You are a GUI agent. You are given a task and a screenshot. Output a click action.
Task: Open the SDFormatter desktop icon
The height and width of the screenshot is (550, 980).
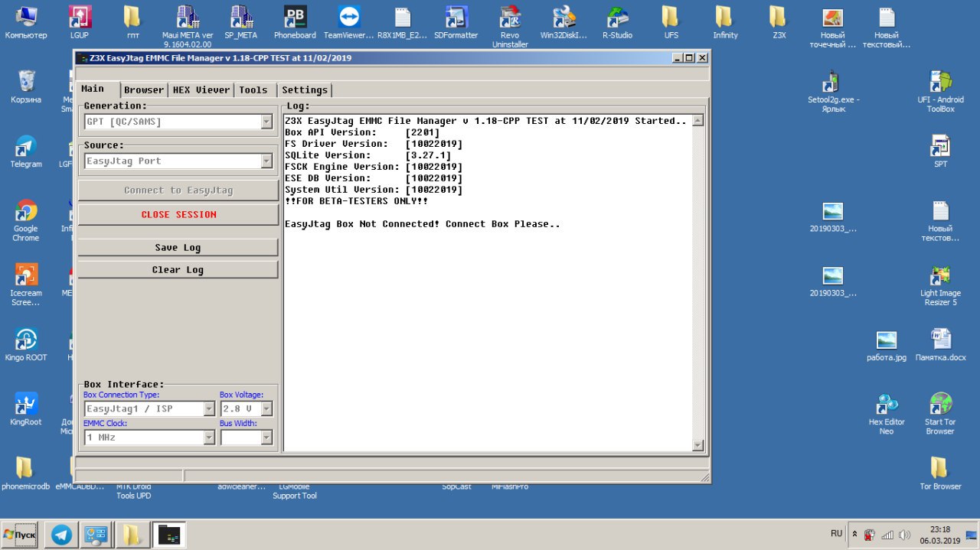pyautogui.click(x=456, y=23)
